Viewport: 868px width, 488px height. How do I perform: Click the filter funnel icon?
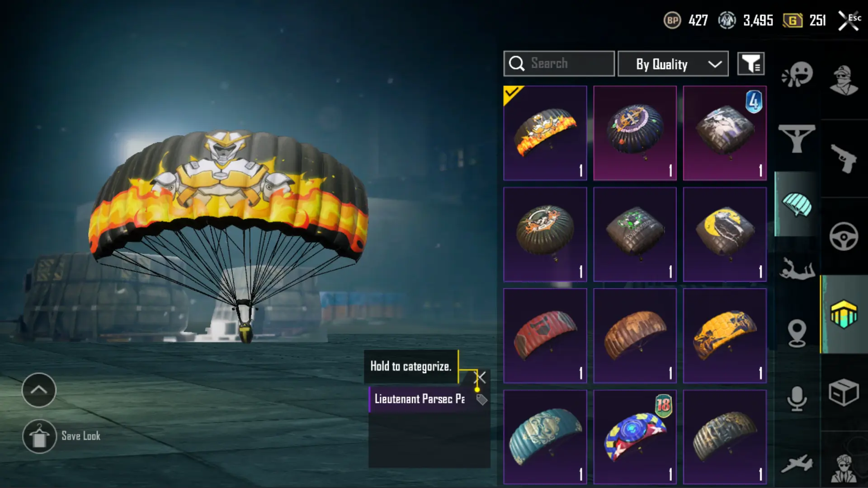751,64
